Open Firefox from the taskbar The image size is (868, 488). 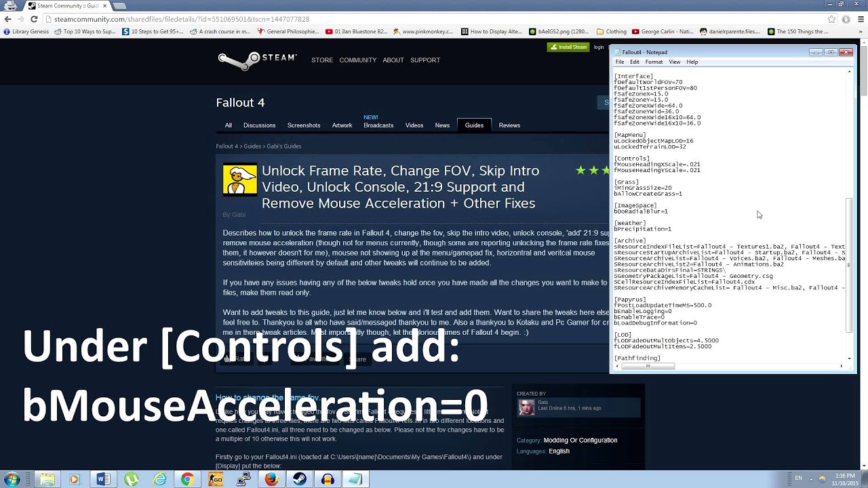(271, 479)
